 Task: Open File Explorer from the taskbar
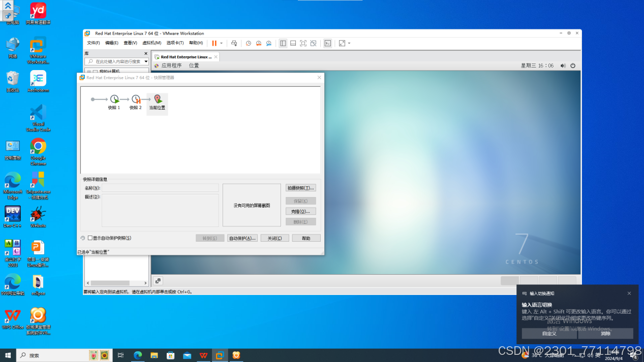(154, 355)
